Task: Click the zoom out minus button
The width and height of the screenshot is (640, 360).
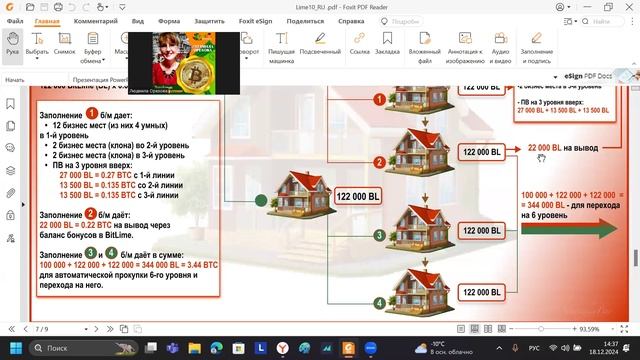Action: coord(511,329)
